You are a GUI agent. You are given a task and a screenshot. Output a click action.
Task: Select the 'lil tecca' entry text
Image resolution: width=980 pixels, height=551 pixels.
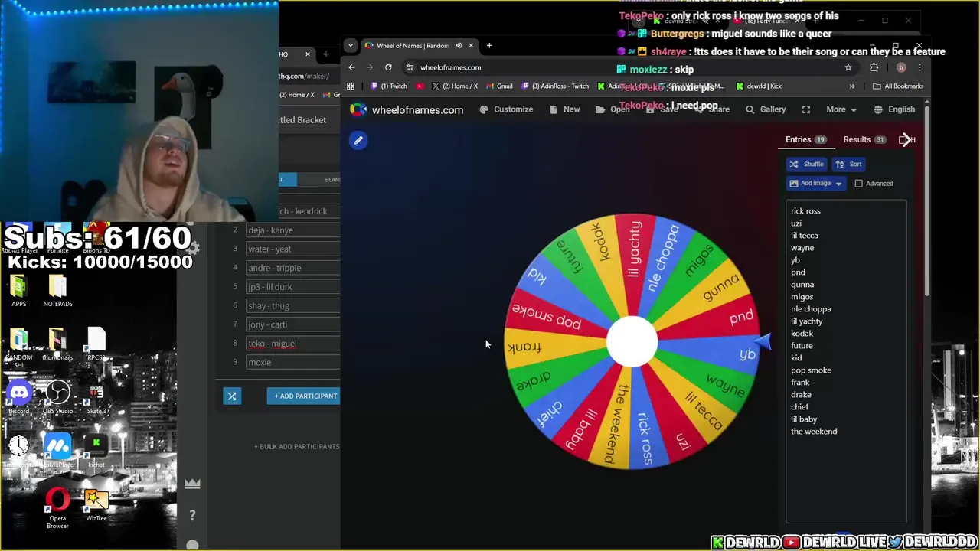click(x=804, y=236)
